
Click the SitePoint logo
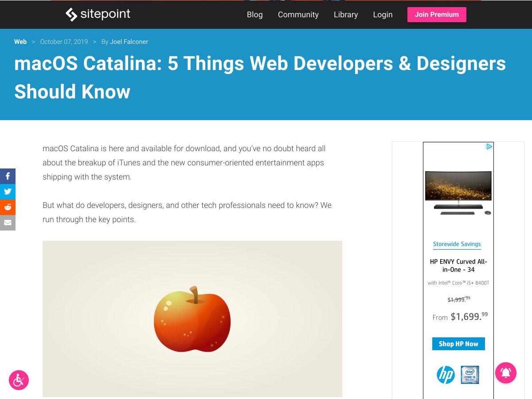[98, 15]
